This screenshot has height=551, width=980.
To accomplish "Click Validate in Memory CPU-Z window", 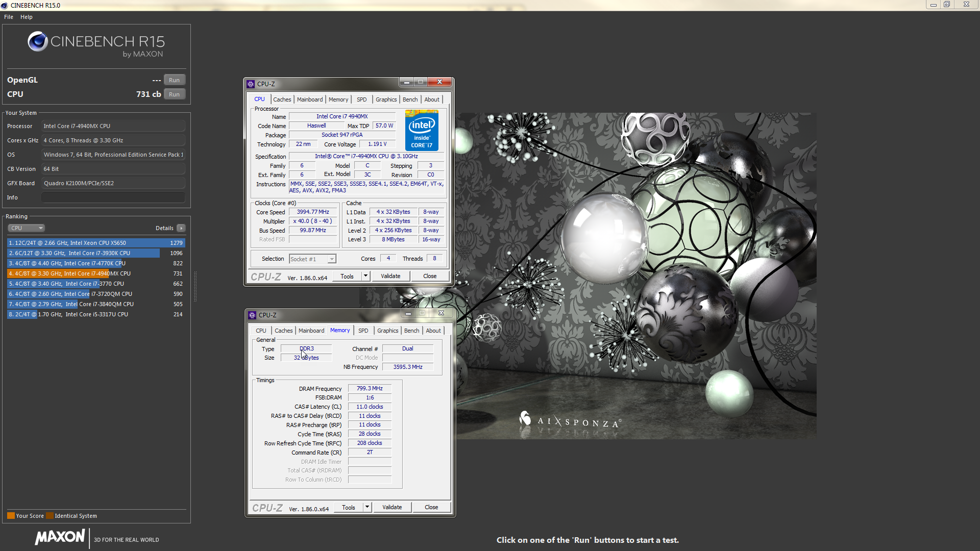I will coord(392,507).
